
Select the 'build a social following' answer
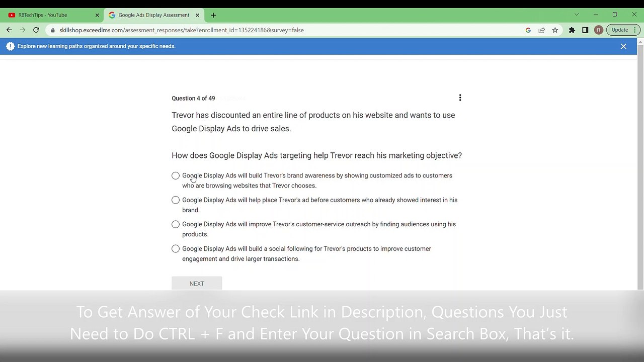pyautogui.click(x=176, y=249)
